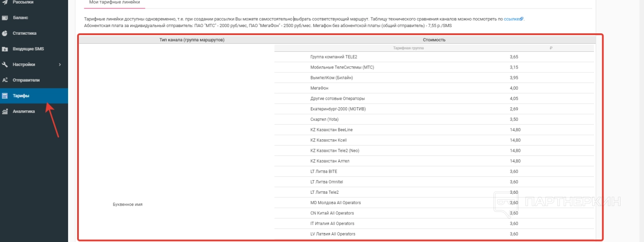Click price 14,80 for KZ BeeLine

tap(515, 130)
